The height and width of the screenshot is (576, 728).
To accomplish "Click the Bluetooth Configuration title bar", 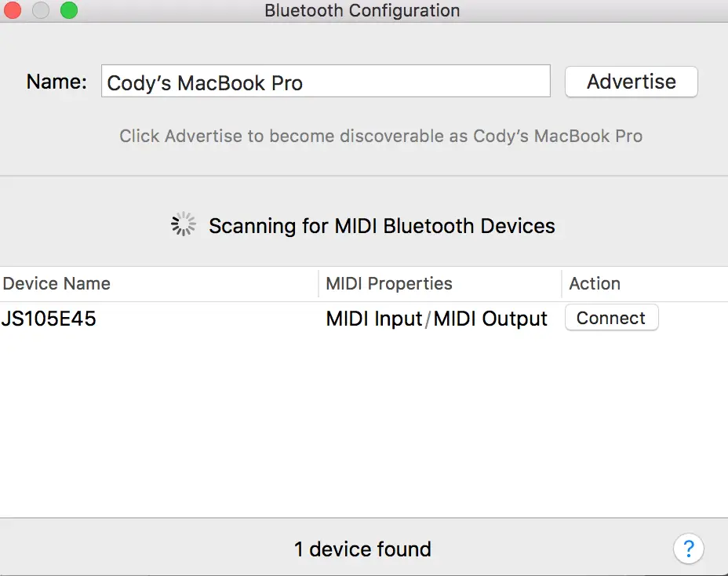I will 362,10.
